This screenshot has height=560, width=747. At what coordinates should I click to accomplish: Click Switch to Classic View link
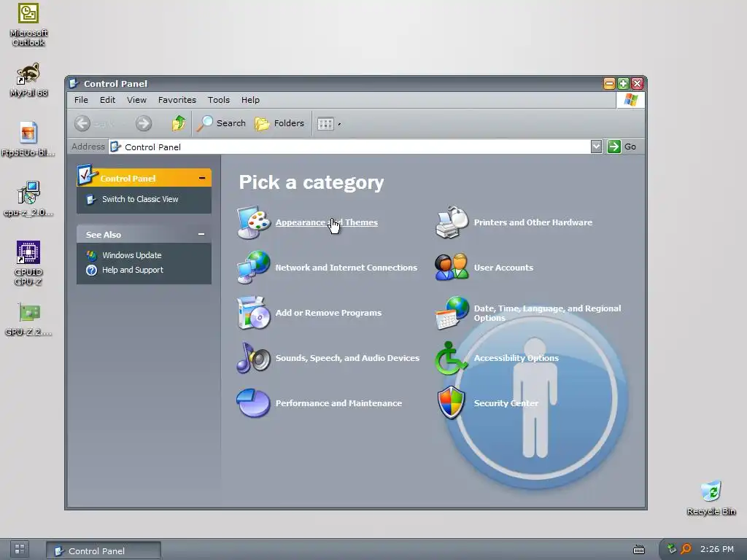pos(140,199)
